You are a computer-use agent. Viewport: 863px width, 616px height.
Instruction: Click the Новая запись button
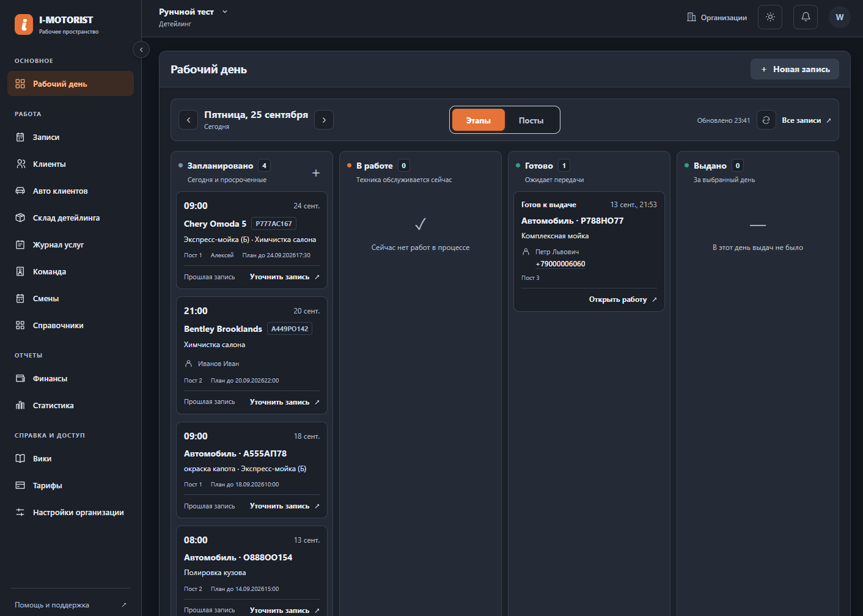(795, 69)
